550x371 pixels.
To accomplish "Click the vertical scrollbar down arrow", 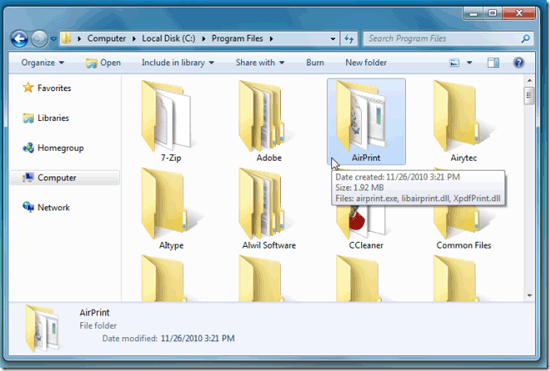I will (x=529, y=296).
